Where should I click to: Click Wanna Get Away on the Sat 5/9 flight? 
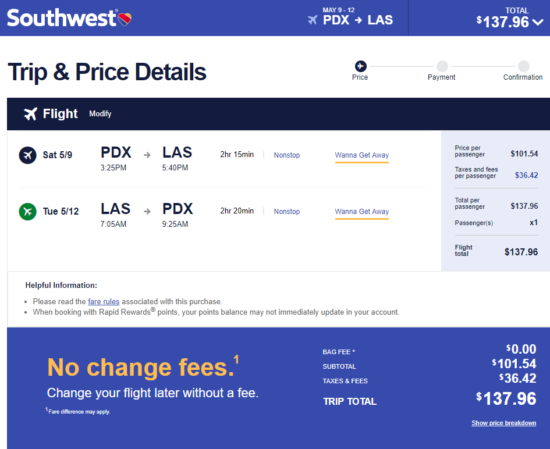click(362, 155)
